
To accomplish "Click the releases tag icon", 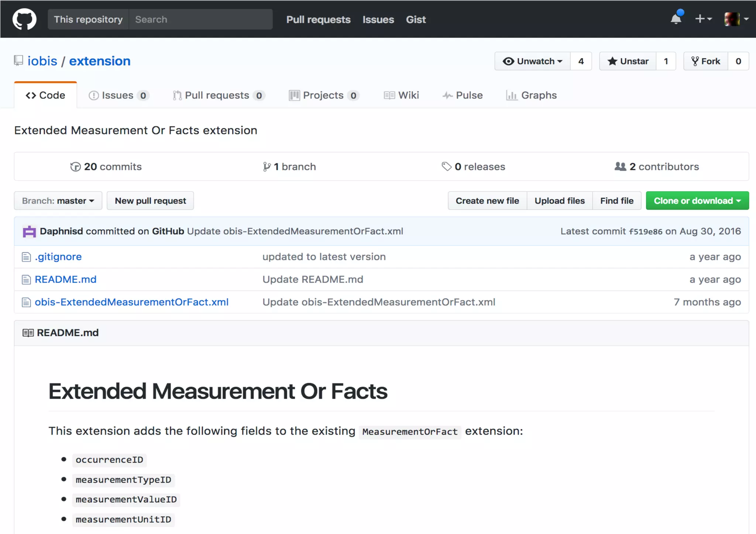I will point(446,167).
